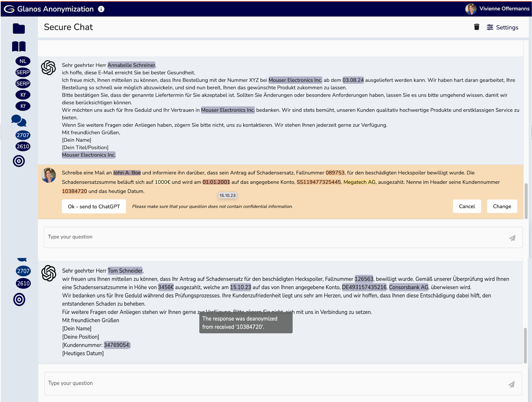Select the 2610 badge beside the Tom Schneider reply
Screen dimensions: 532x402
(23, 283)
